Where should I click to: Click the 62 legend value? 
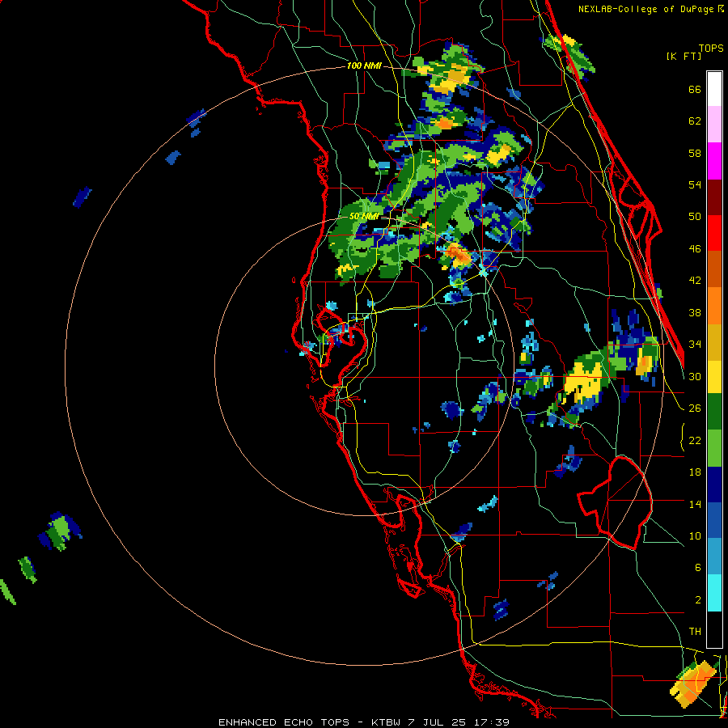[x=695, y=121]
